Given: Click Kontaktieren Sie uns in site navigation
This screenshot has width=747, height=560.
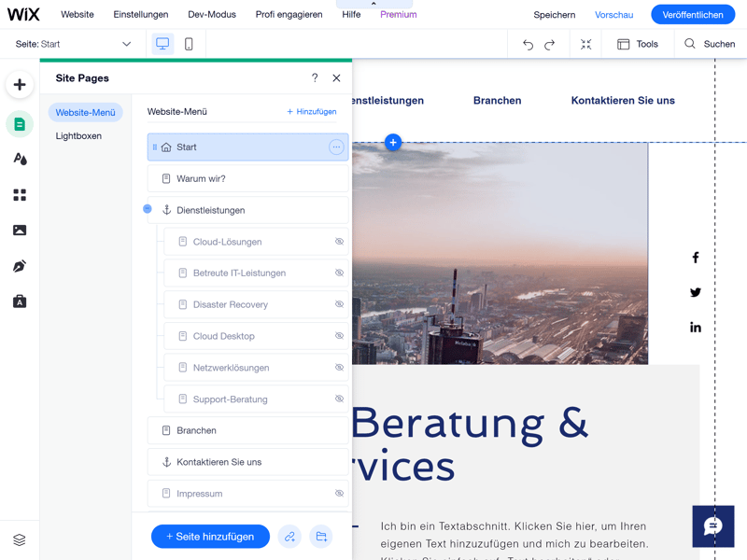Looking at the screenshot, I should 623,101.
